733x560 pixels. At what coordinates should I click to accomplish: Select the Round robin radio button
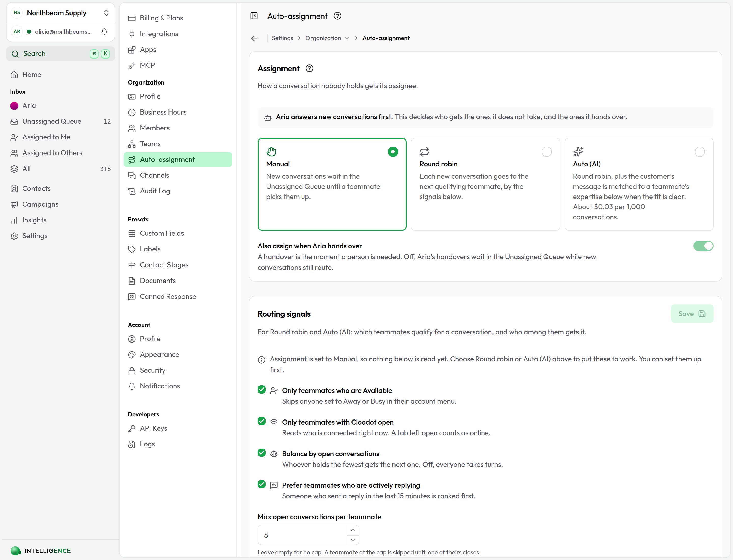(x=546, y=152)
